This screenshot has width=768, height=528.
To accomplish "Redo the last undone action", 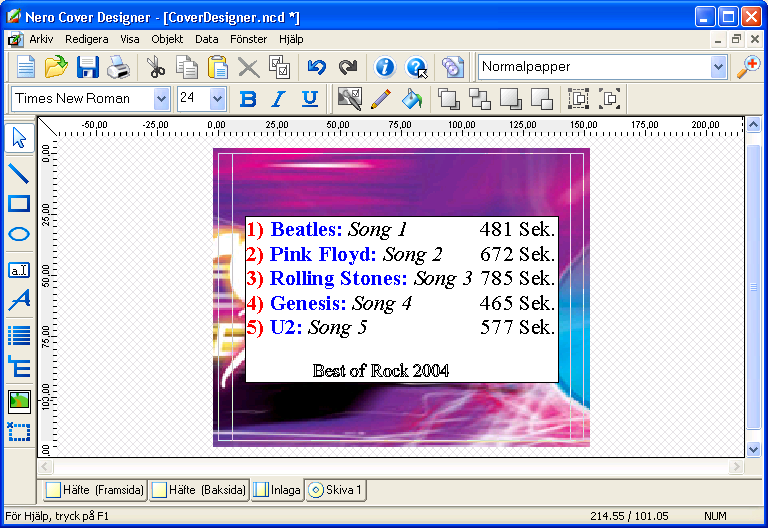I will [348, 67].
